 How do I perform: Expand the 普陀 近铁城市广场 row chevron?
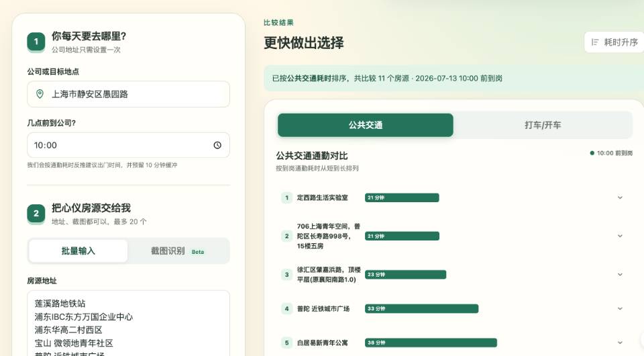[x=620, y=309]
